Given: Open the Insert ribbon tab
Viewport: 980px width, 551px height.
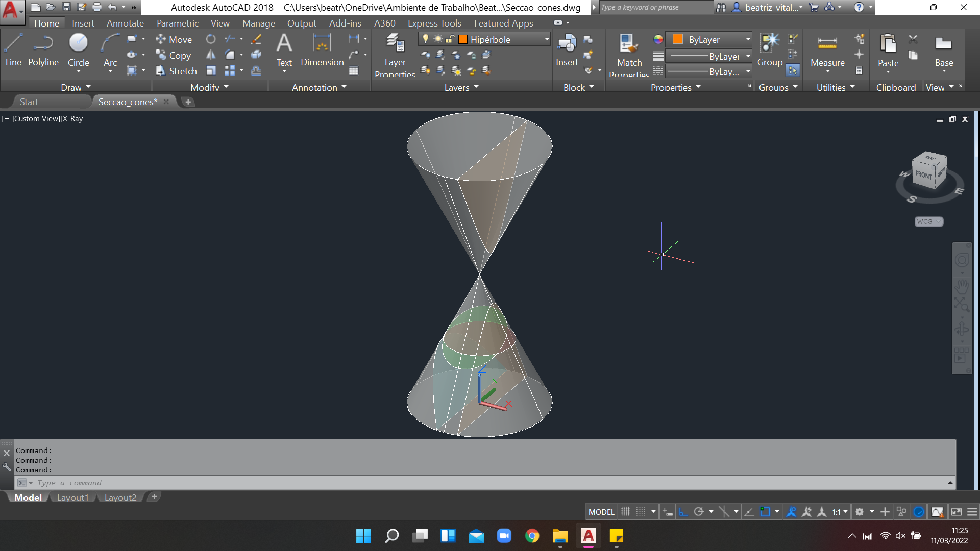Looking at the screenshot, I should pos(83,23).
